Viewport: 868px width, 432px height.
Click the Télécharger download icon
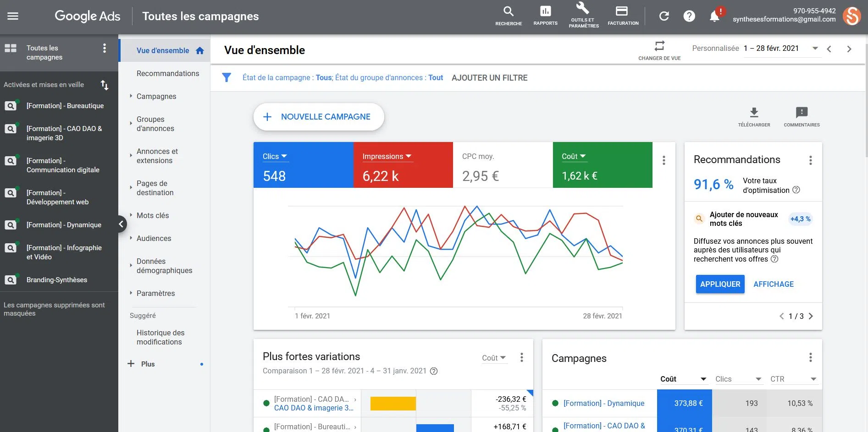[x=754, y=113]
